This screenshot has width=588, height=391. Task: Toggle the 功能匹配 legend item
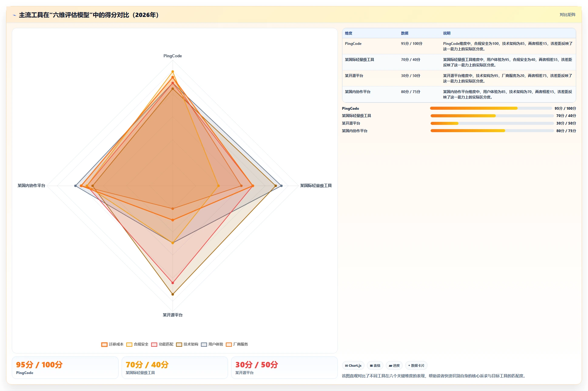click(162, 344)
